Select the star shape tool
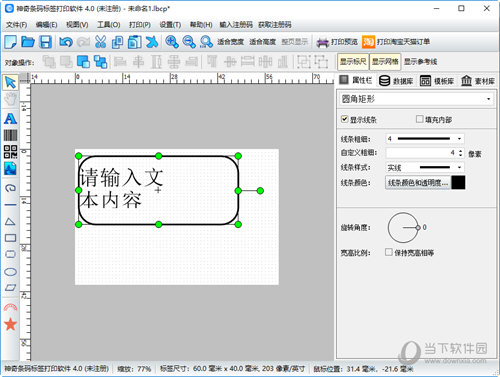Image resolution: width=500 pixels, height=377 pixels. click(10, 324)
